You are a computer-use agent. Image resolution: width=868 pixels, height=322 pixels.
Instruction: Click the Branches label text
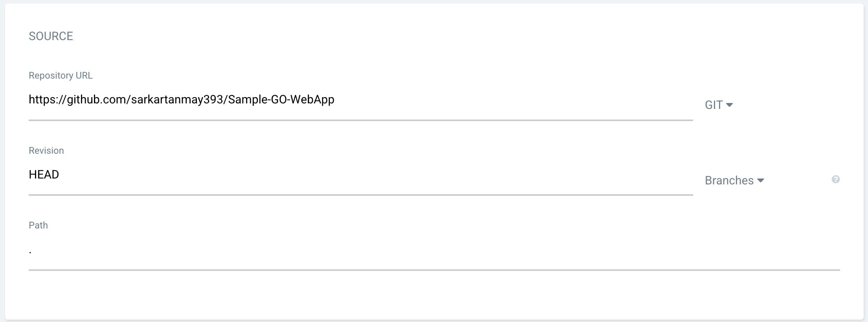click(x=729, y=180)
